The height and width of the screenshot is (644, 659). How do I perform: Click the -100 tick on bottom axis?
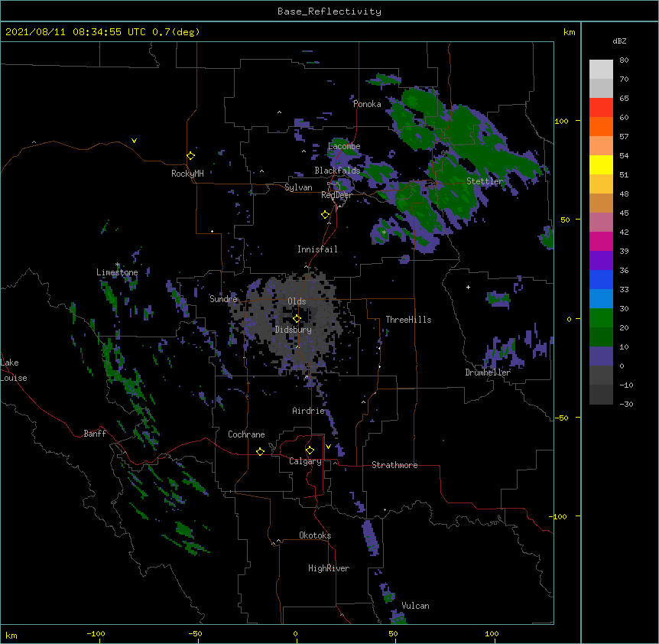click(x=96, y=633)
